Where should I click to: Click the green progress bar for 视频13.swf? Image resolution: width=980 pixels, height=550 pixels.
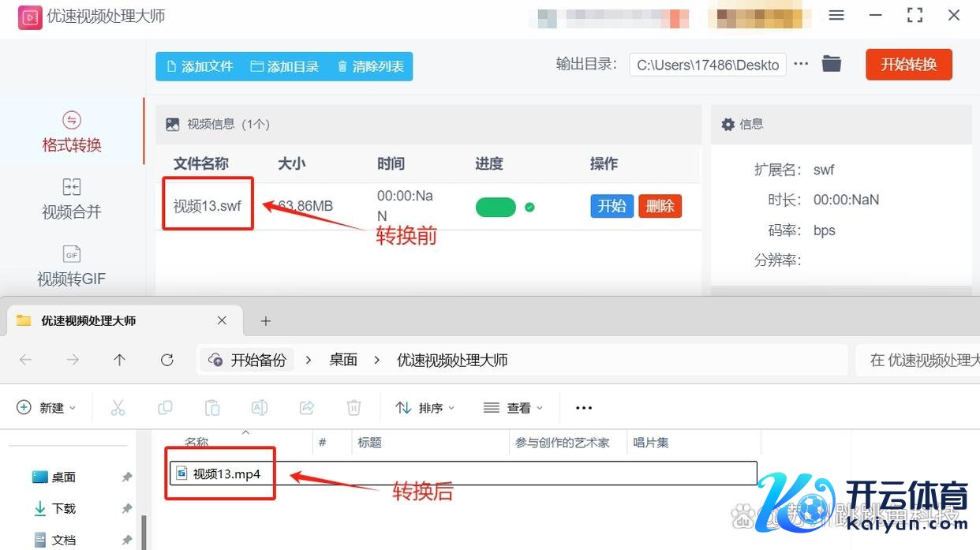point(496,207)
